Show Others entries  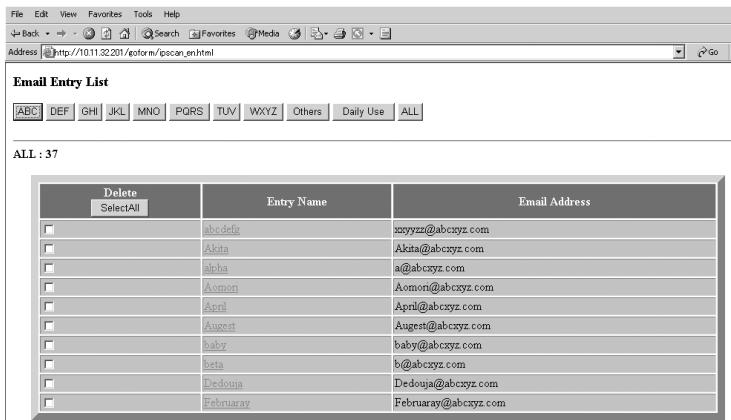(308, 111)
